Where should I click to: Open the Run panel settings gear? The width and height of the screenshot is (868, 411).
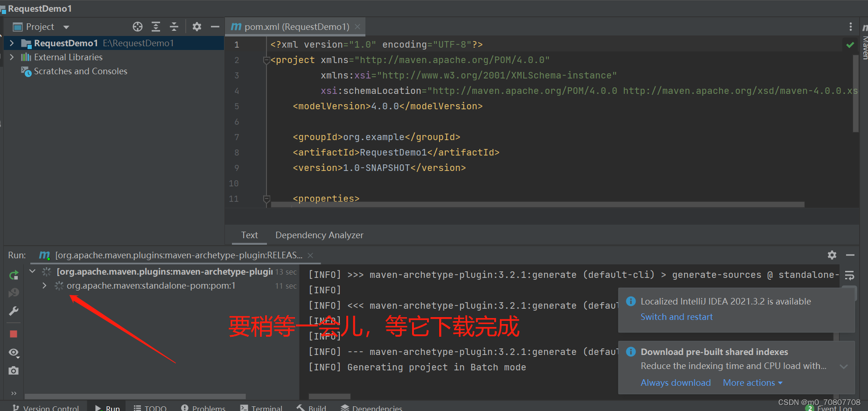(x=832, y=255)
